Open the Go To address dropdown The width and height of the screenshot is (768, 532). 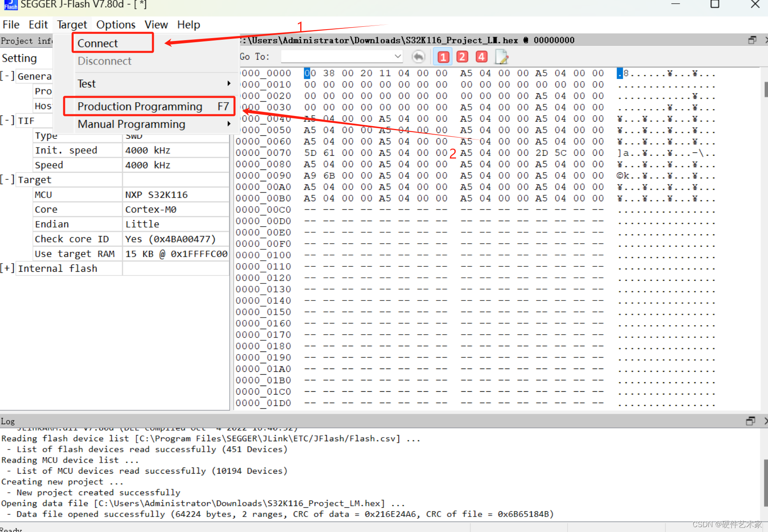coord(398,56)
